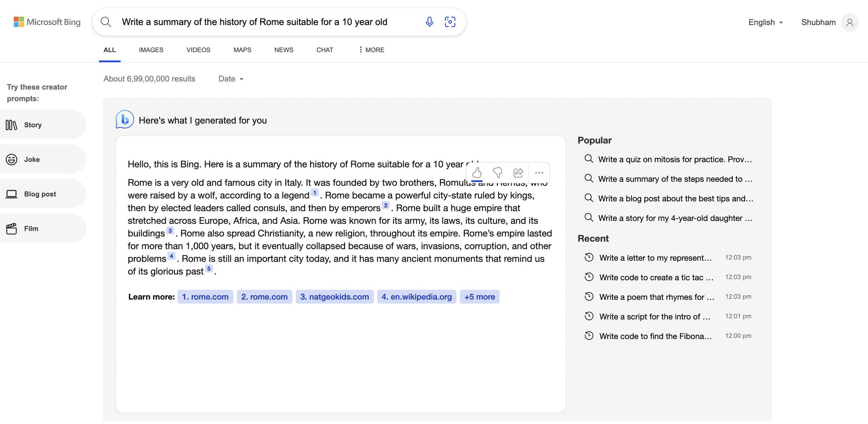Click the thumbs up like icon
Image resolution: width=868 pixels, height=424 pixels.
pyautogui.click(x=477, y=173)
